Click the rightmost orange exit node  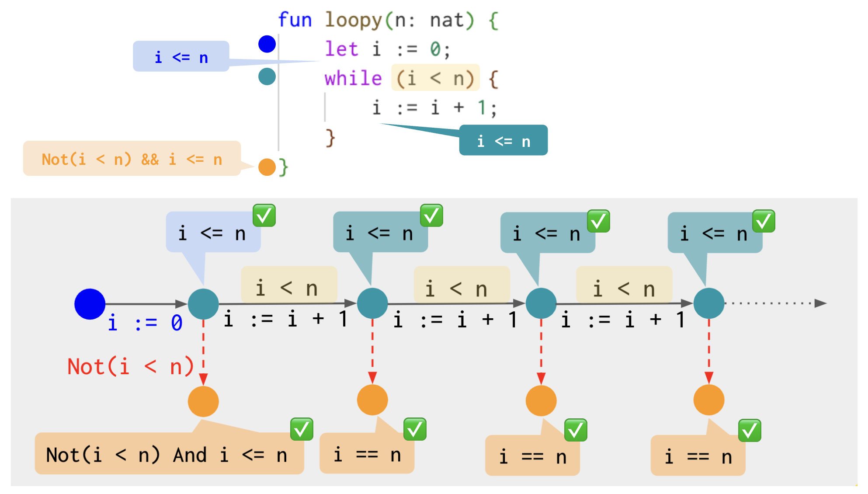click(708, 400)
